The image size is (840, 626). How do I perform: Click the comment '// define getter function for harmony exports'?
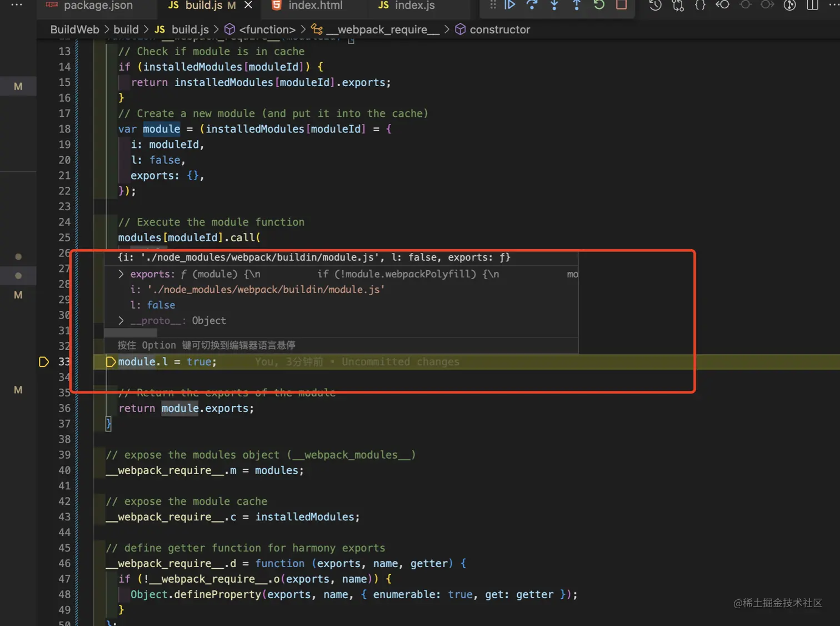(246, 548)
